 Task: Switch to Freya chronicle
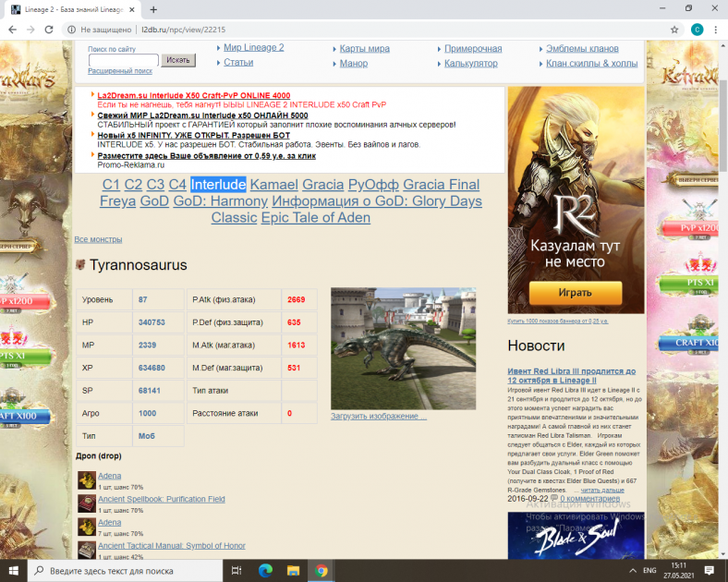coord(117,201)
